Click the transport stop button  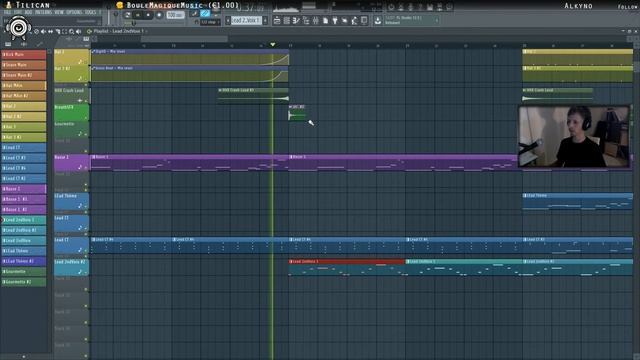(x=148, y=15)
